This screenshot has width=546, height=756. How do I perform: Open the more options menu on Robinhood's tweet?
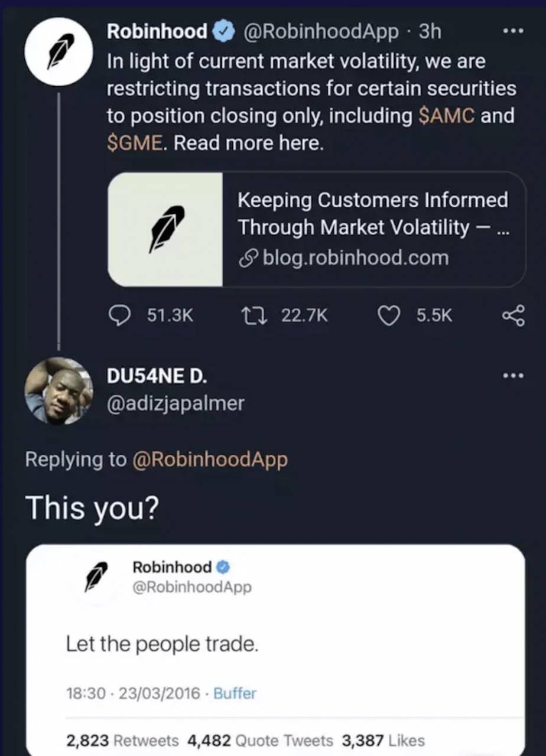click(x=513, y=31)
